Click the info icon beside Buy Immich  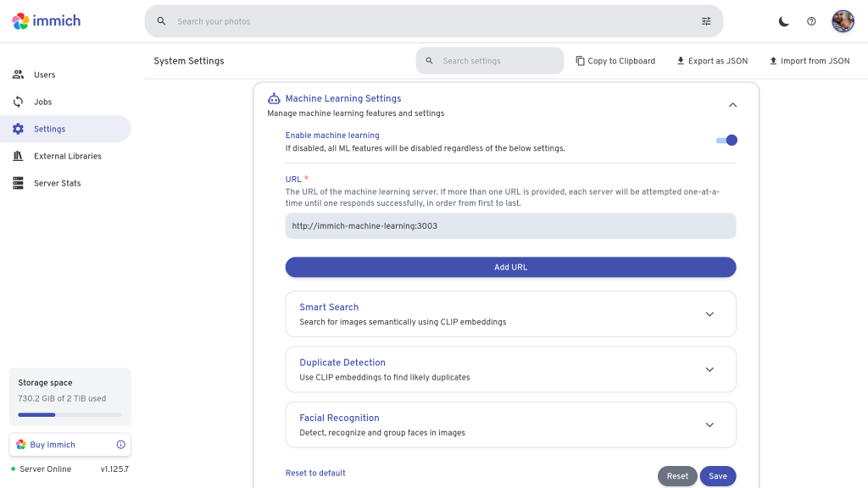click(x=120, y=445)
